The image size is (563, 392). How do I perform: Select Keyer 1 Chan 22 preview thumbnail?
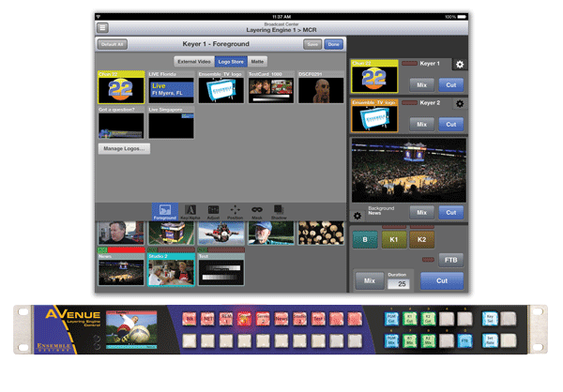tap(374, 77)
